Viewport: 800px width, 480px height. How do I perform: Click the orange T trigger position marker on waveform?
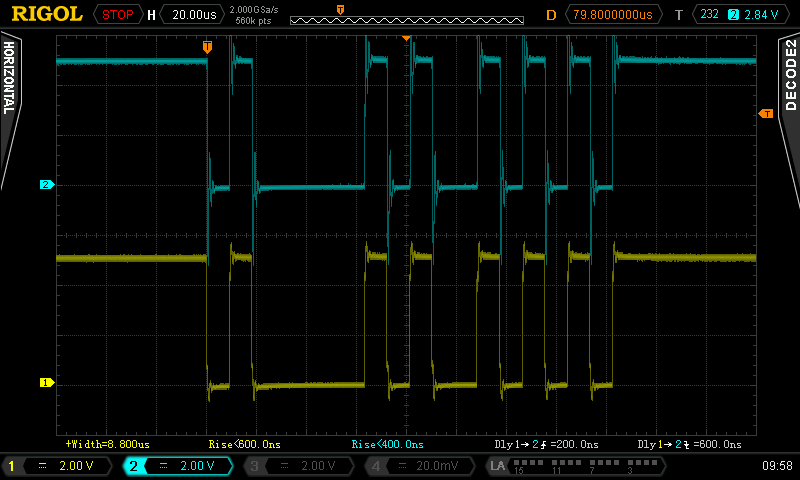point(207,47)
